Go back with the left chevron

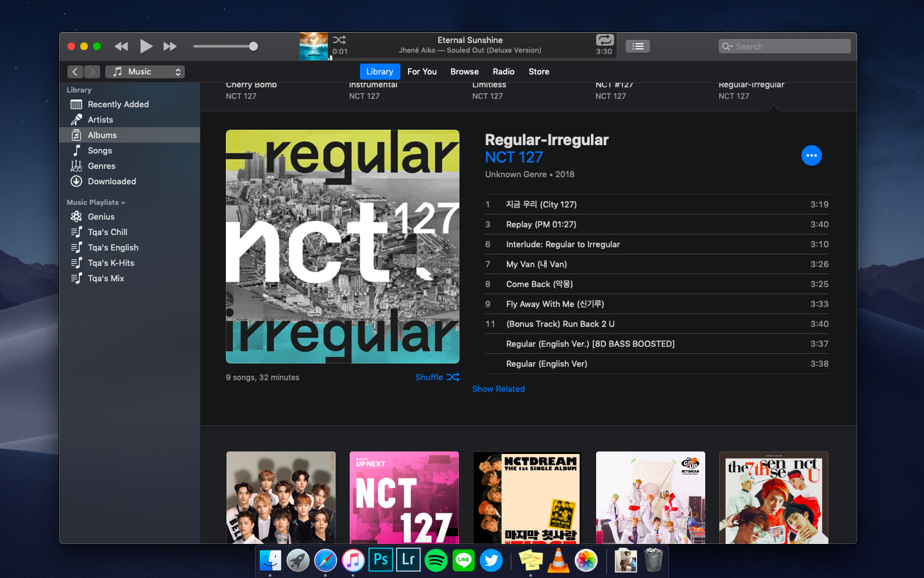point(75,72)
